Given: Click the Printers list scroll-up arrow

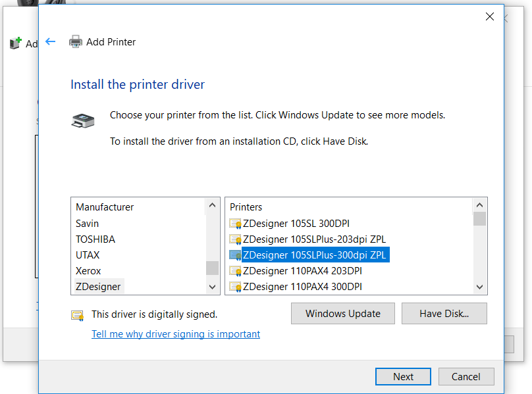Looking at the screenshot, I should click(480, 204).
